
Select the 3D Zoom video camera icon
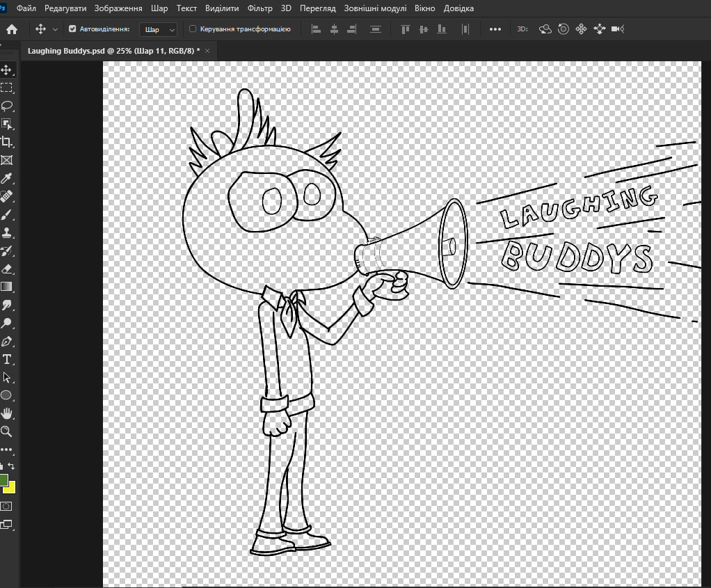[618, 29]
